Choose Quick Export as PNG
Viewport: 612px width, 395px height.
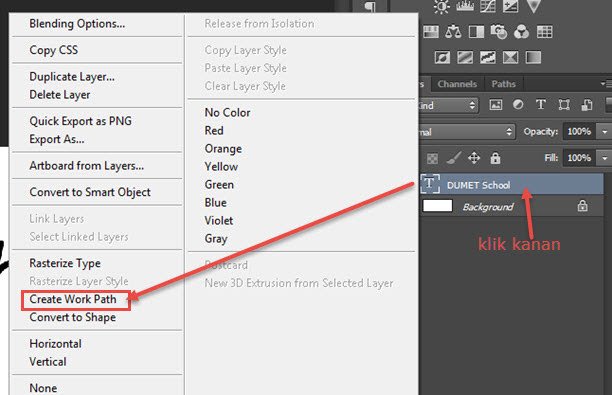(80, 121)
